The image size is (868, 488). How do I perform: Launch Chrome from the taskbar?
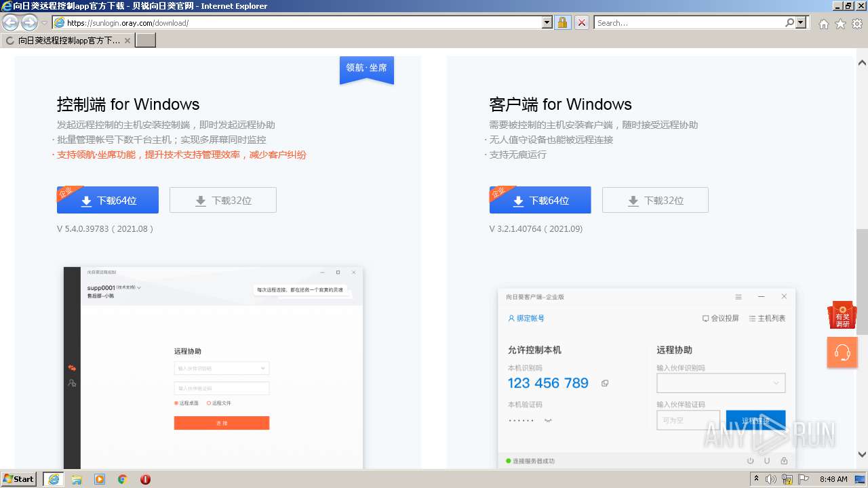pyautogui.click(x=123, y=479)
